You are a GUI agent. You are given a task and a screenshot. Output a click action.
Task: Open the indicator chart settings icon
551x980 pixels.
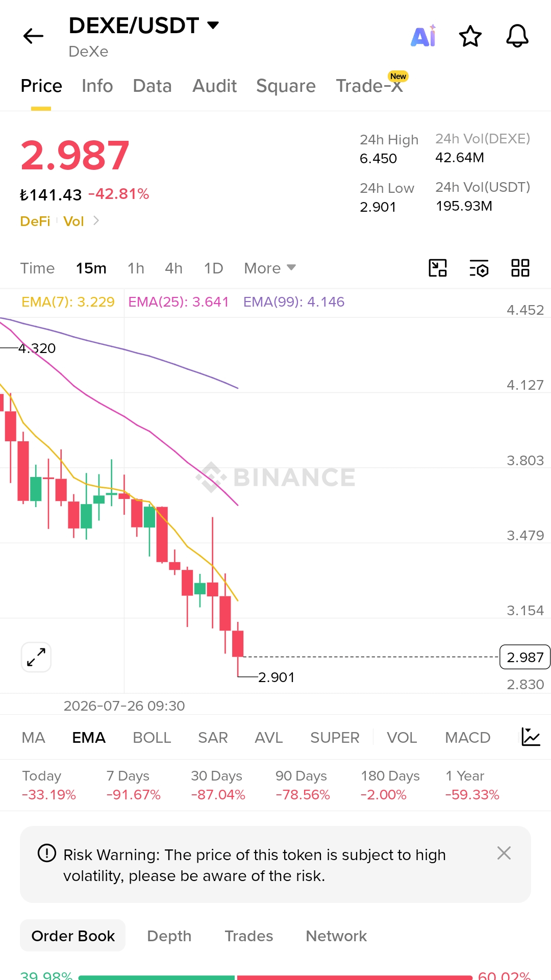point(531,737)
